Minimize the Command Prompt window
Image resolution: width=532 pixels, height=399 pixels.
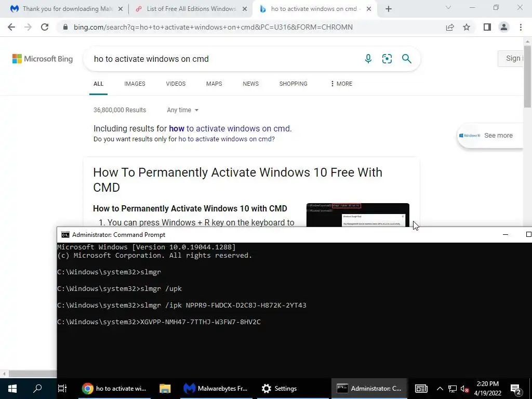coord(505,235)
